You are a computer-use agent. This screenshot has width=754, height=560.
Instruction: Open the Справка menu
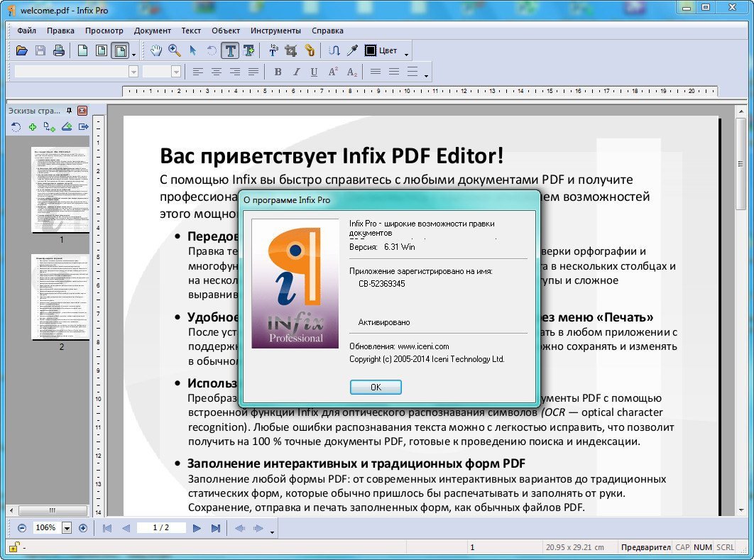[327, 31]
